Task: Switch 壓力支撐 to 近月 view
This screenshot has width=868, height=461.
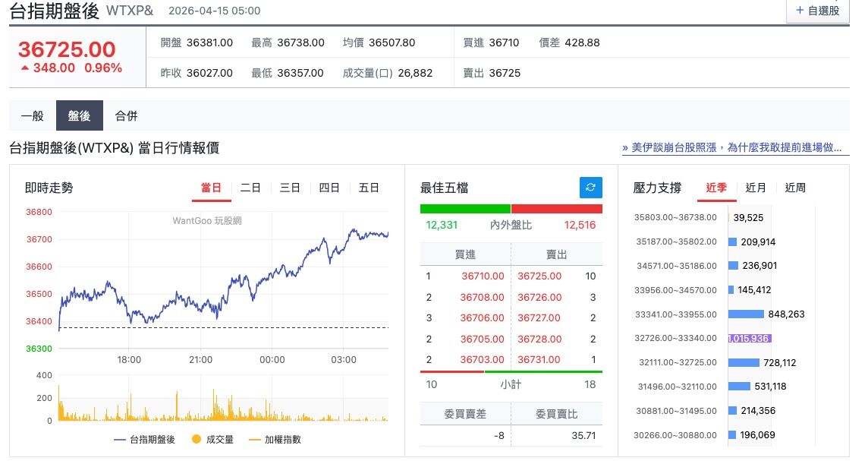Action: pyautogui.click(x=756, y=187)
